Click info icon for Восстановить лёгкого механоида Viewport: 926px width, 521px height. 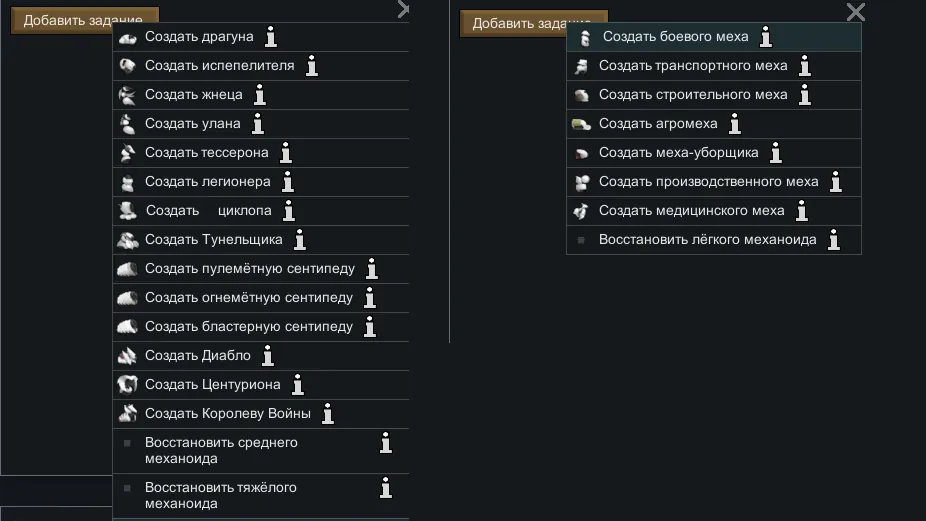point(833,240)
